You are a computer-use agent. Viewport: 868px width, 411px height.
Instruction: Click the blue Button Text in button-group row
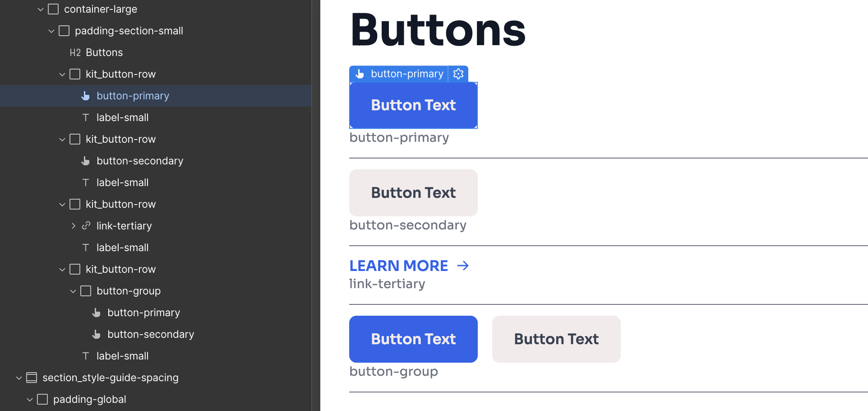point(413,339)
